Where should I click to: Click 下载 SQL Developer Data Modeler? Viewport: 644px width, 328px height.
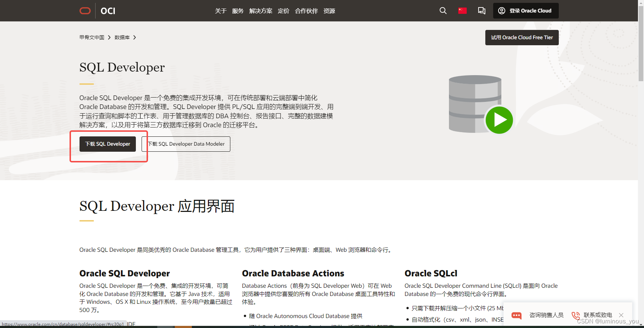[x=186, y=144]
